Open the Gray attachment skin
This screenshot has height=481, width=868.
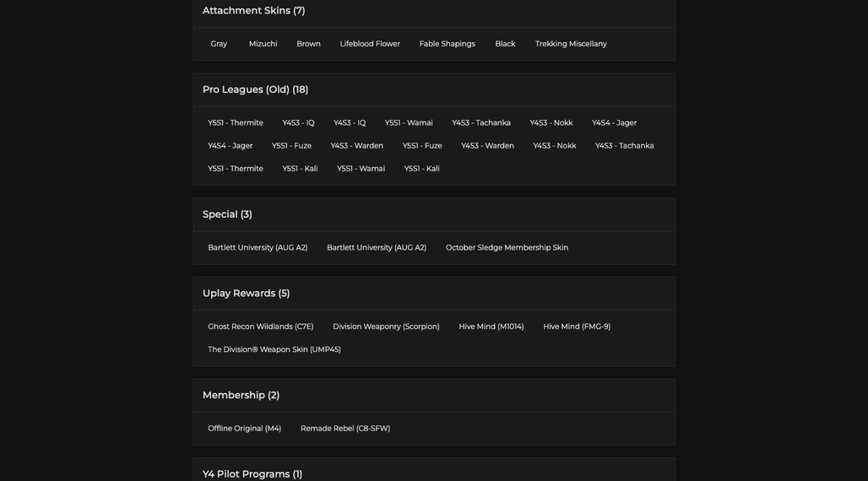[x=219, y=44]
